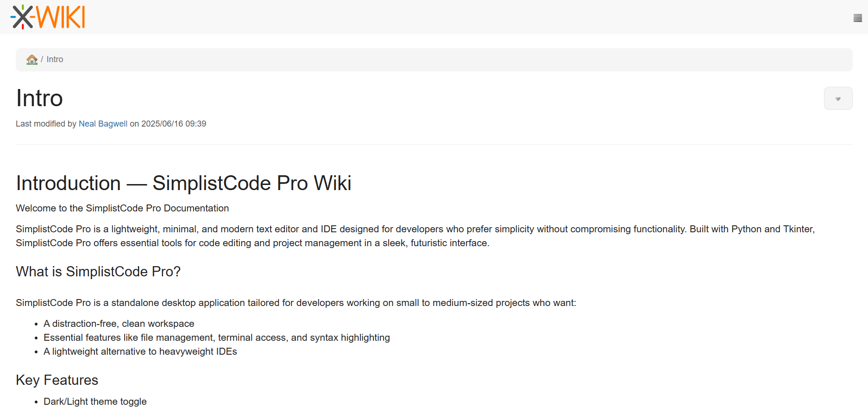Click the Welcome to the SimplistCode Pro Documentation line
Image resolution: width=868 pixels, height=408 pixels.
pos(122,208)
